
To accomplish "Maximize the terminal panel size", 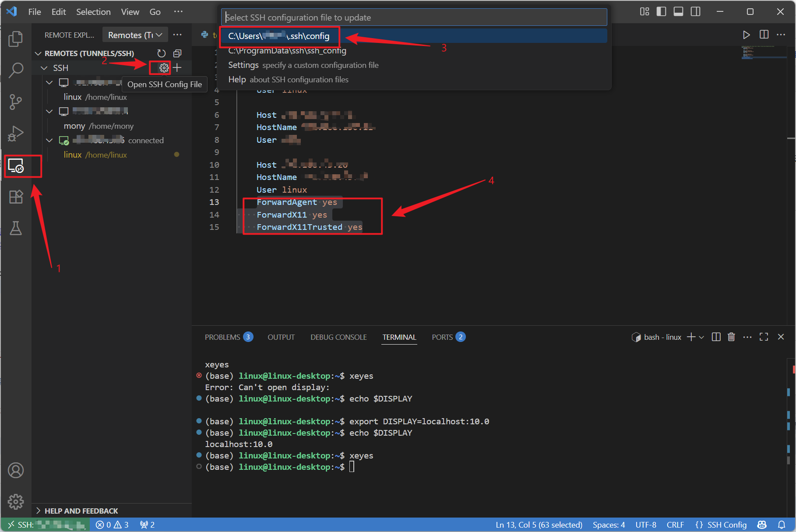I will [764, 337].
